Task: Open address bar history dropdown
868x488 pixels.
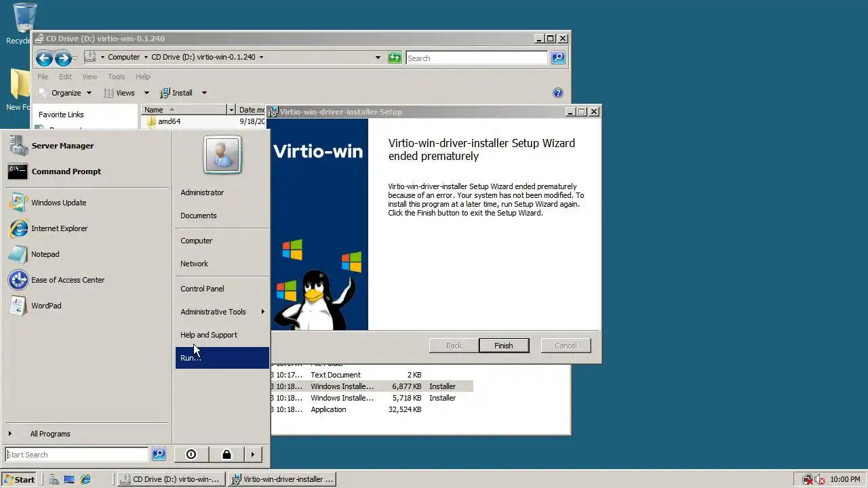Action: pyautogui.click(x=378, y=58)
